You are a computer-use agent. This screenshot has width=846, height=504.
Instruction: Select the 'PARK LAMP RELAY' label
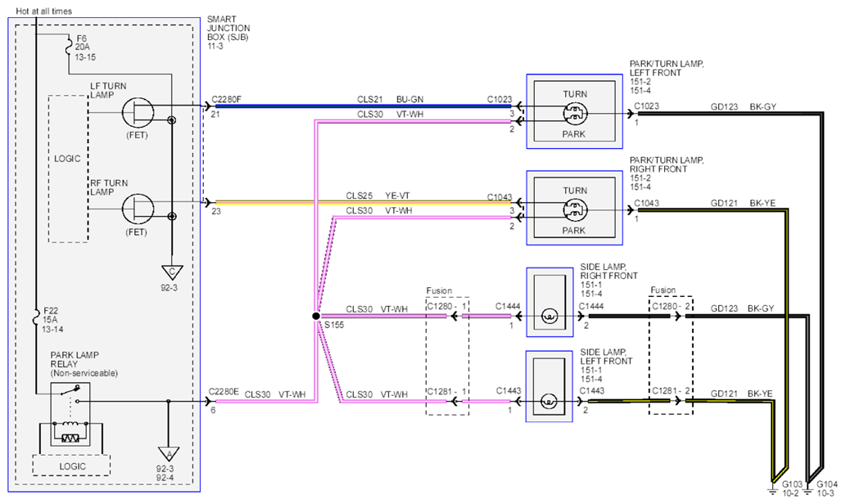pyautogui.click(x=75, y=359)
